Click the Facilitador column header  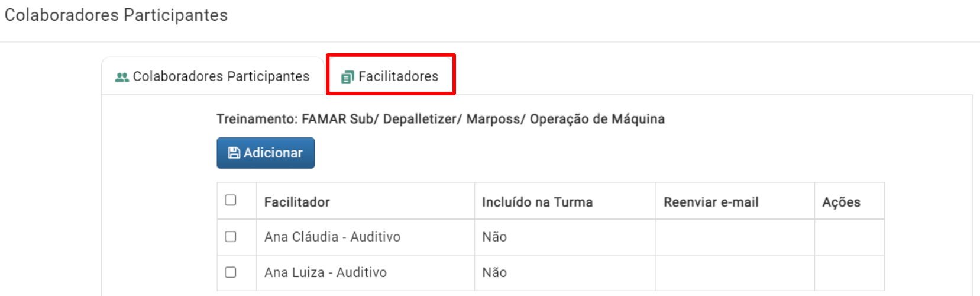click(x=297, y=202)
